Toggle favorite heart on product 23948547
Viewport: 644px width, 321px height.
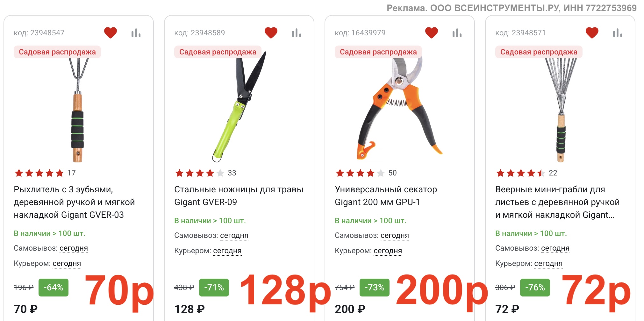pos(111,33)
